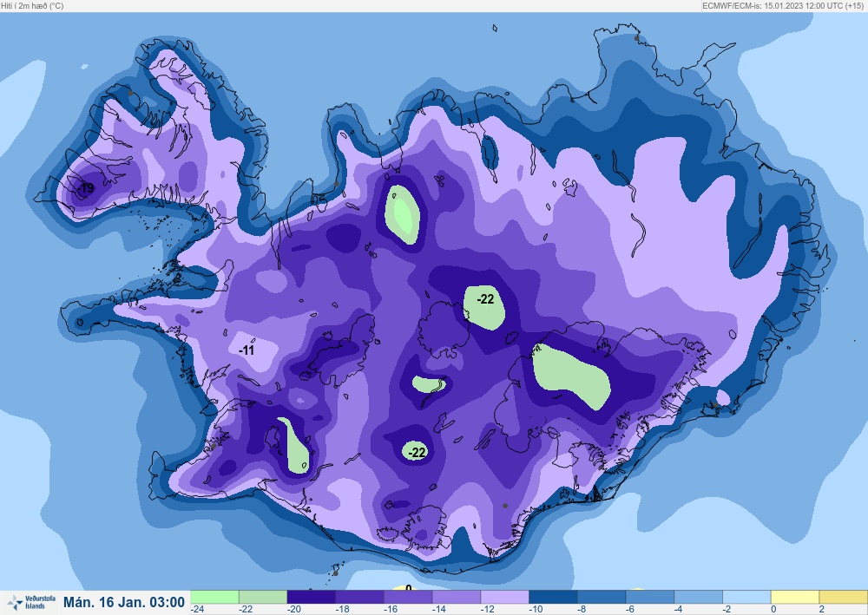Click the legend value -12

click(488, 609)
